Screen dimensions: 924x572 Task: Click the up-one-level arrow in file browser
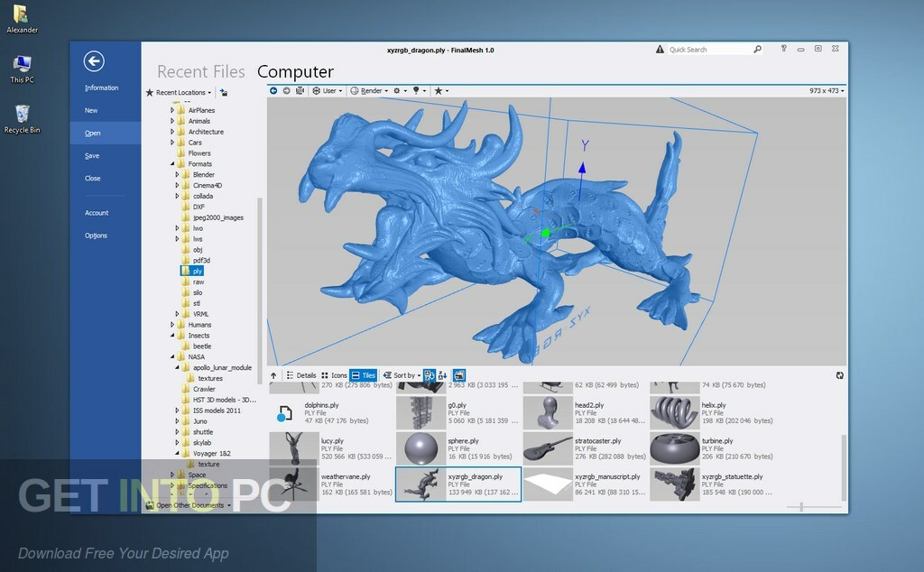(273, 375)
